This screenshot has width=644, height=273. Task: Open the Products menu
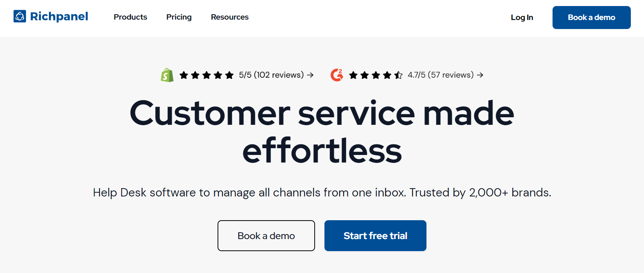click(x=130, y=17)
